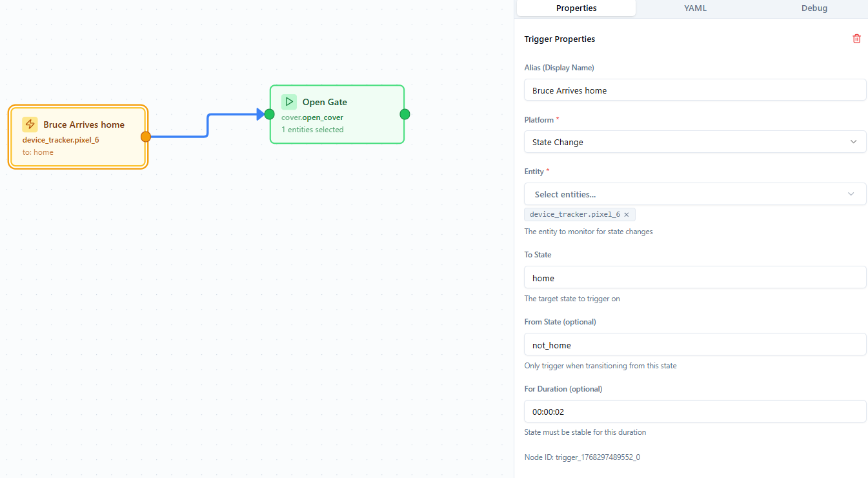Focus the For Duration field

point(694,412)
